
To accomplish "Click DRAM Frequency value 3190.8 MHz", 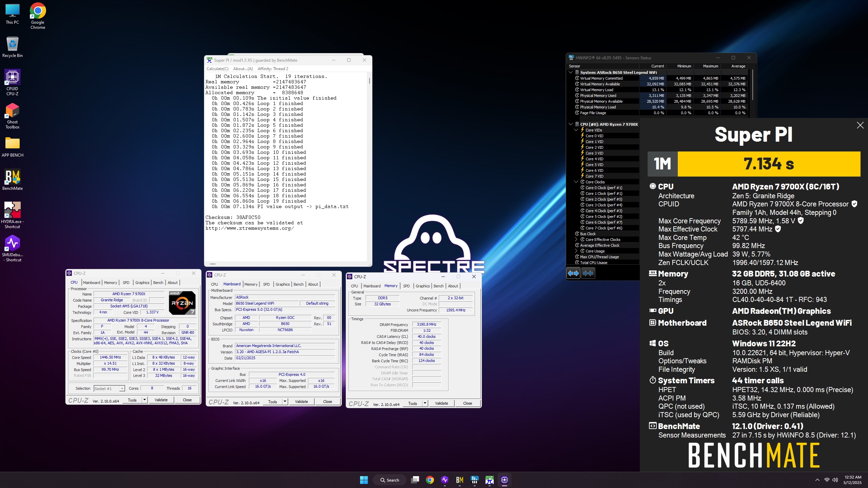I will 427,324.
